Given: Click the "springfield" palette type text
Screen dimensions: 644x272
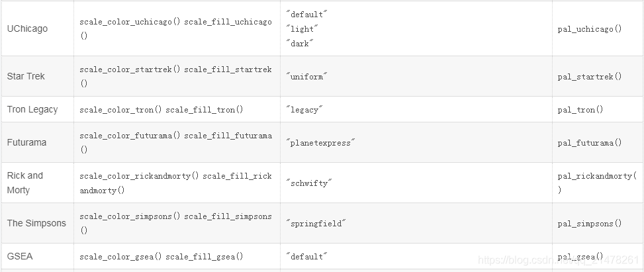Looking at the screenshot, I should coord(316,224).
